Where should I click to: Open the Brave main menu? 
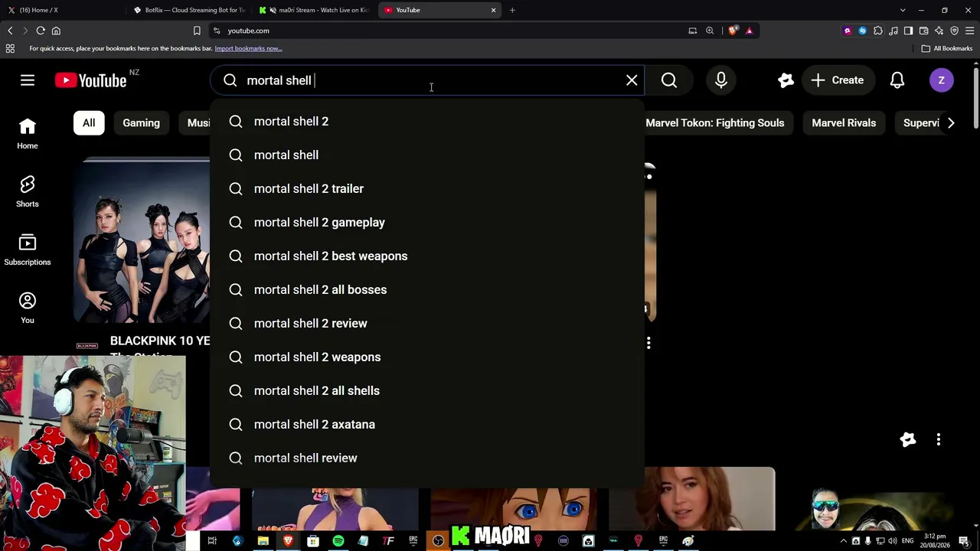969,31
